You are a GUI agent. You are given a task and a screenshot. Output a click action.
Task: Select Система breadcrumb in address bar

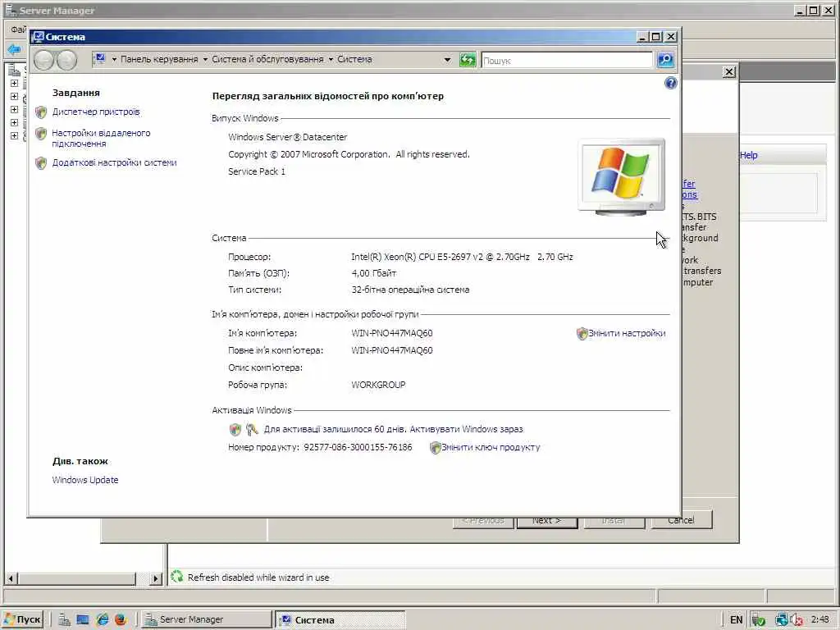click(354, 59)
